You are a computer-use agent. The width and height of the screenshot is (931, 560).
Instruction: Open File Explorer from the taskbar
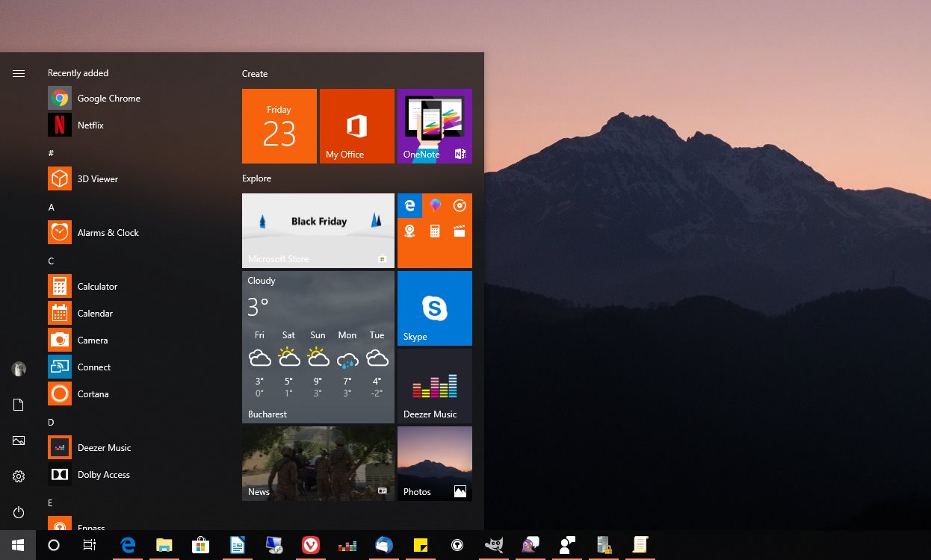(164, 544)
